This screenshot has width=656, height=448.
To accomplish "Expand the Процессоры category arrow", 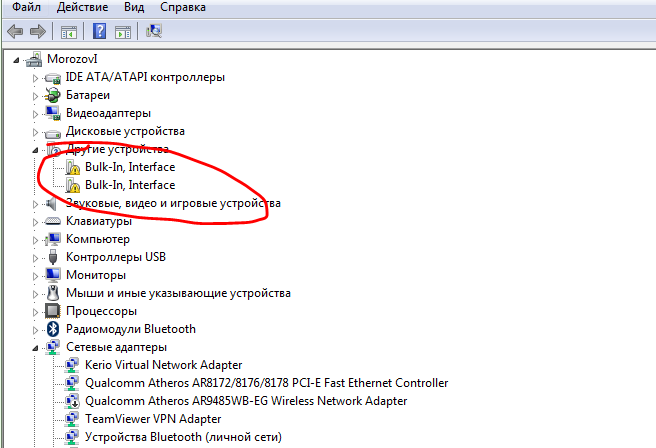I will pyautogui.click(x=36, y=312).
